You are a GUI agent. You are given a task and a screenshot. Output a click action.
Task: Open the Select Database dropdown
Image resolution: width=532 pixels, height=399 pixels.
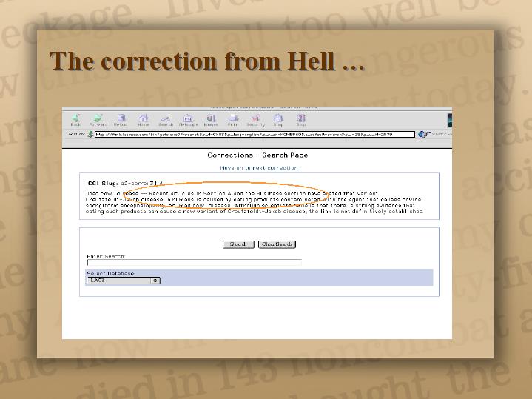[124, 281]
